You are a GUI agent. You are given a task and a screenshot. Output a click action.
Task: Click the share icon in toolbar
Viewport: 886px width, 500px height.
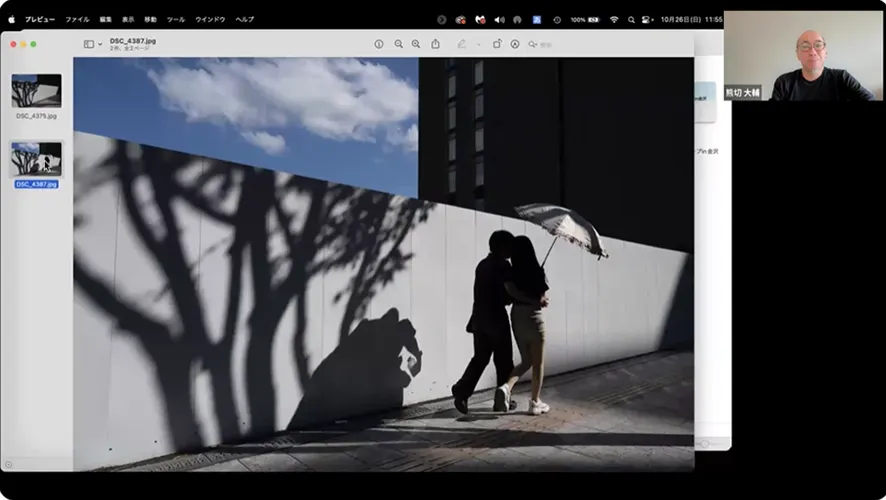[435, 44]
